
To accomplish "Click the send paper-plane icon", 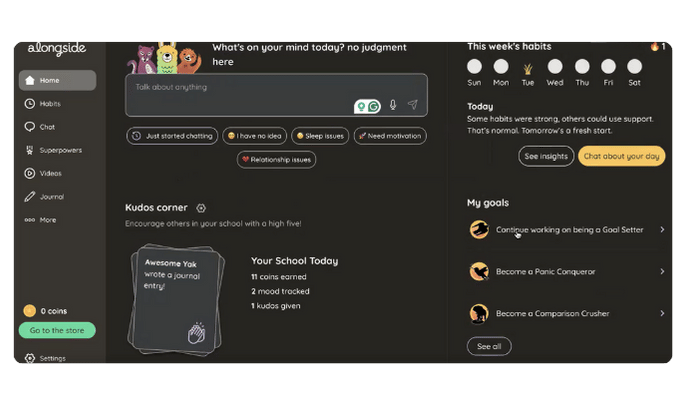I will click(413, 104).
